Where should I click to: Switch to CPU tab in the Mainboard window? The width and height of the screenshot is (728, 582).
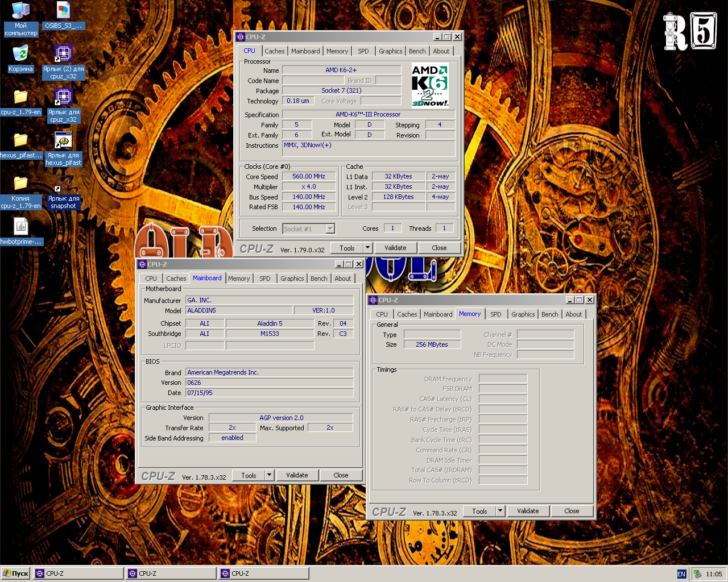[151, 278]
